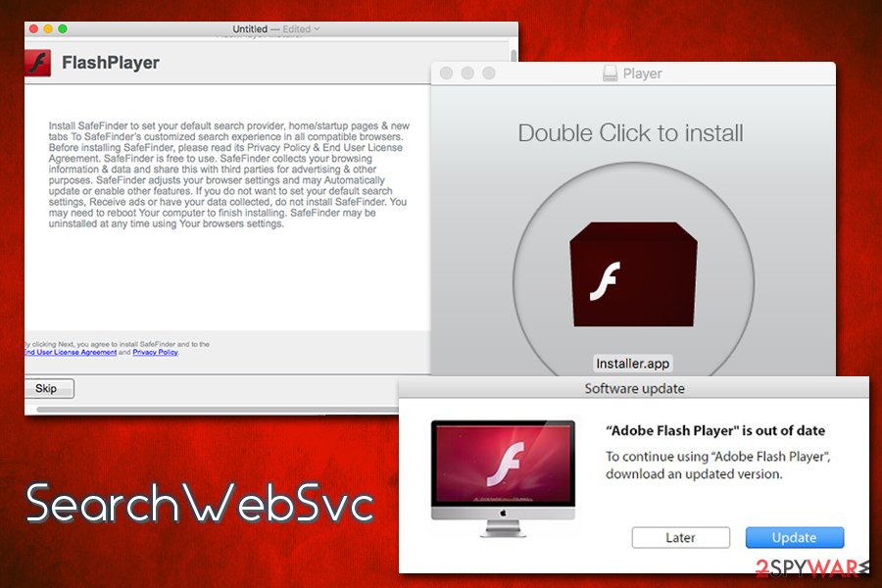Image resolution: width=882 pixels, height=588 pixels.
Task: Click the horizontal scrollbar in FlashPlayer window
Action: (218, 409)
